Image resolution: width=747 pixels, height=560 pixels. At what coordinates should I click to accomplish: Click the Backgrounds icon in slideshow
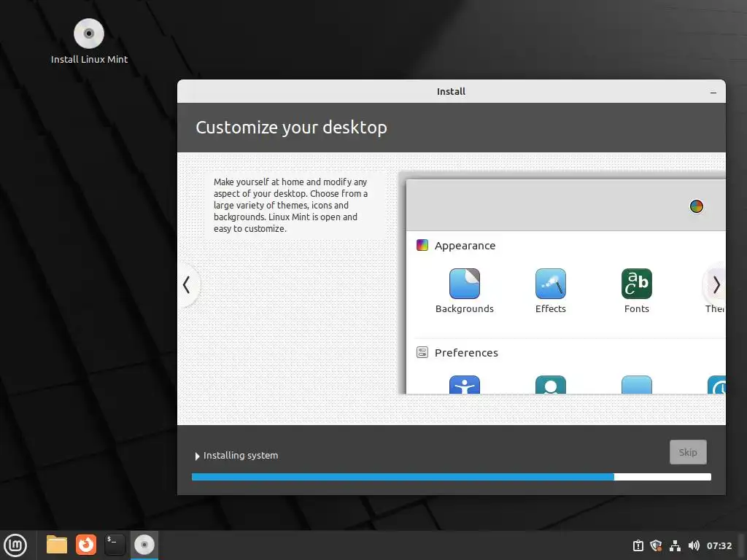[x=465, y=284]
